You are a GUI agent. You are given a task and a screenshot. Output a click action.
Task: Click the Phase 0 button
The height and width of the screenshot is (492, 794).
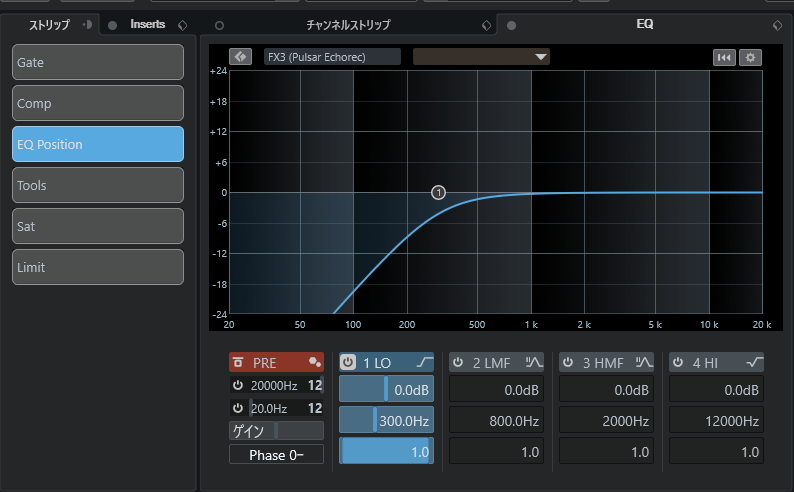pos(276,455)
